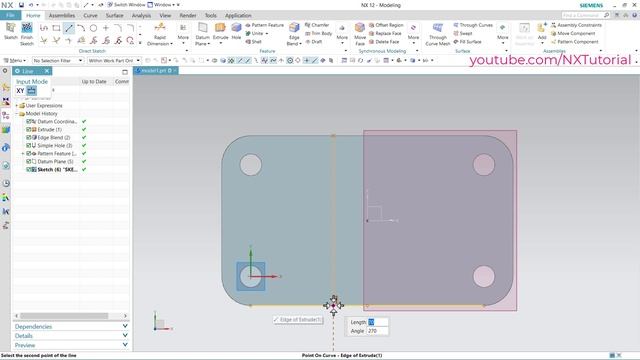
Task: Open the No Selection Filter dropdown
Action: (58, 60)
